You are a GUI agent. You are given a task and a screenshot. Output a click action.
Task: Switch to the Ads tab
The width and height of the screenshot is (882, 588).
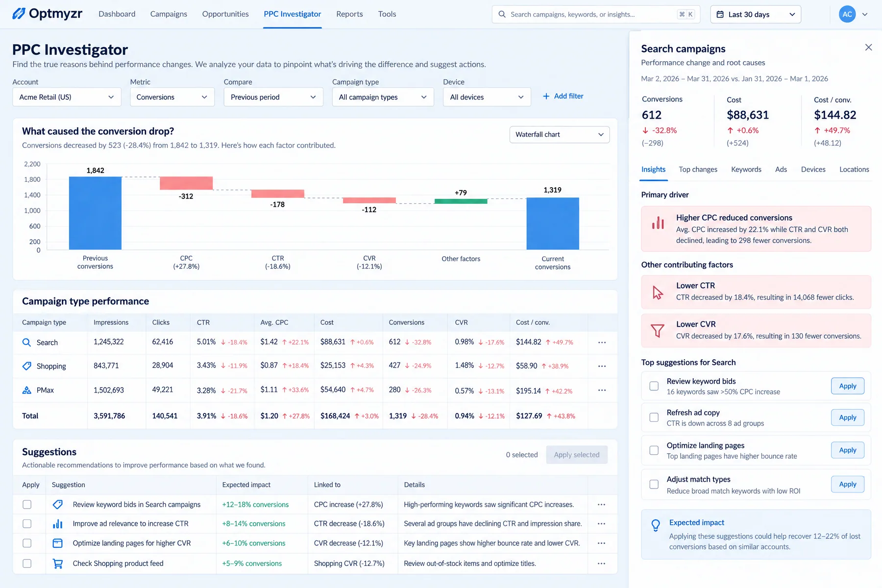click(x=781, y=169)
